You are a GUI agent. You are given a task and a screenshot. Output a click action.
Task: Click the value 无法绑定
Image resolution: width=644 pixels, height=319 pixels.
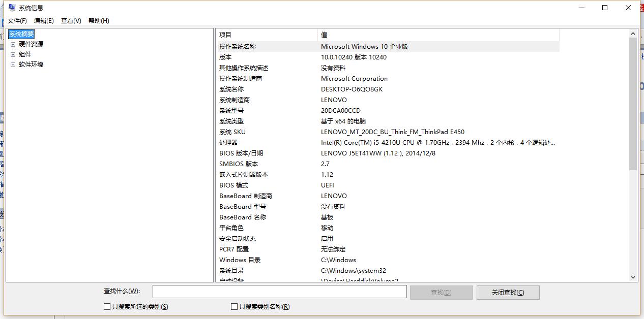[x=333, y=249]
